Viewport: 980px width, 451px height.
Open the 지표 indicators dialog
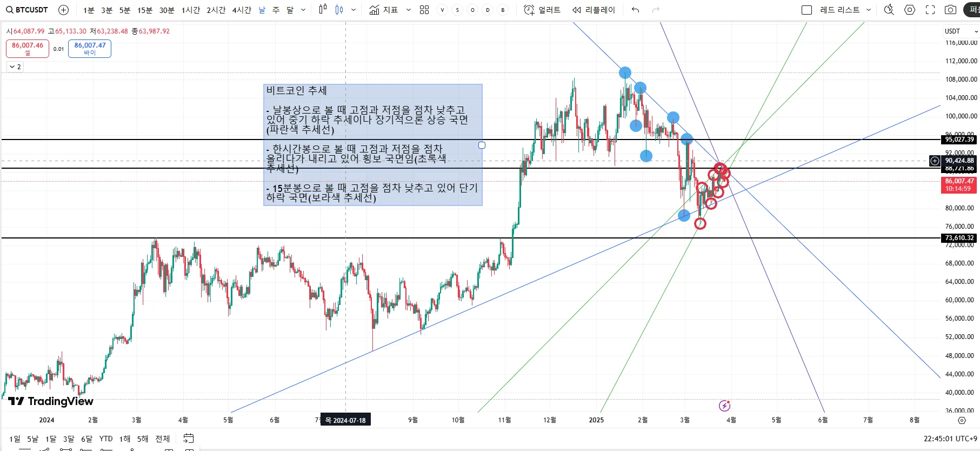(384, 10)
